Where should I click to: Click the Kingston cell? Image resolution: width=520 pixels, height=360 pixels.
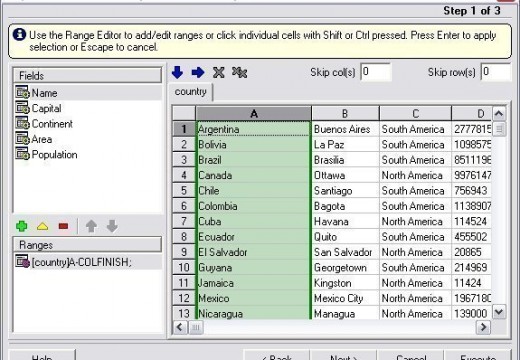tap(345, 283)
